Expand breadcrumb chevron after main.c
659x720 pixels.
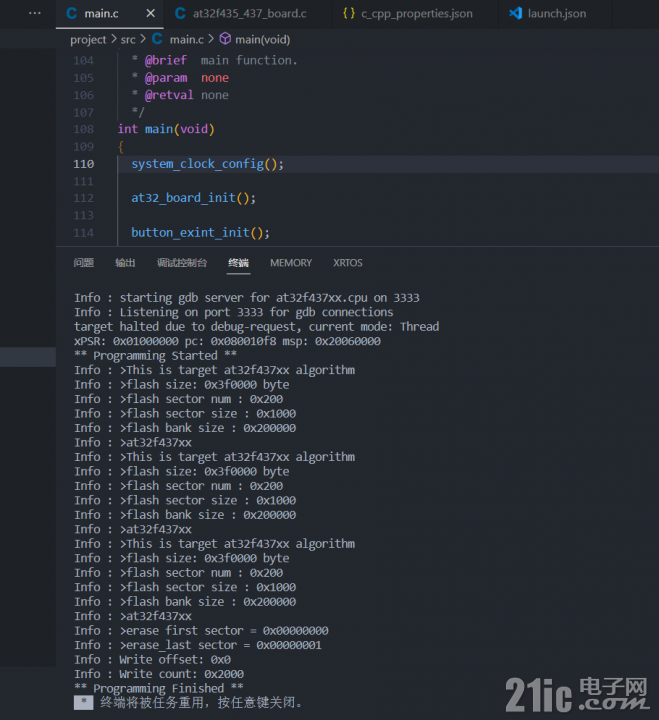pyautogui.click(x=211, y=39)
